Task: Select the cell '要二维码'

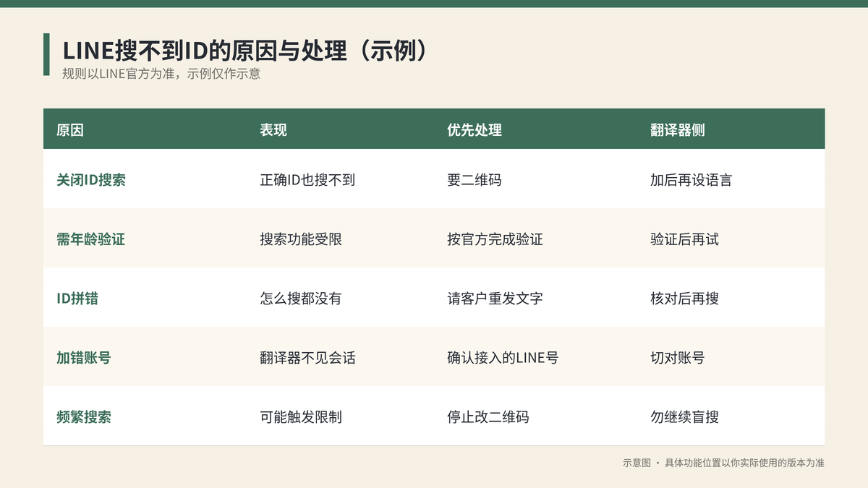Action: point(475,180)
